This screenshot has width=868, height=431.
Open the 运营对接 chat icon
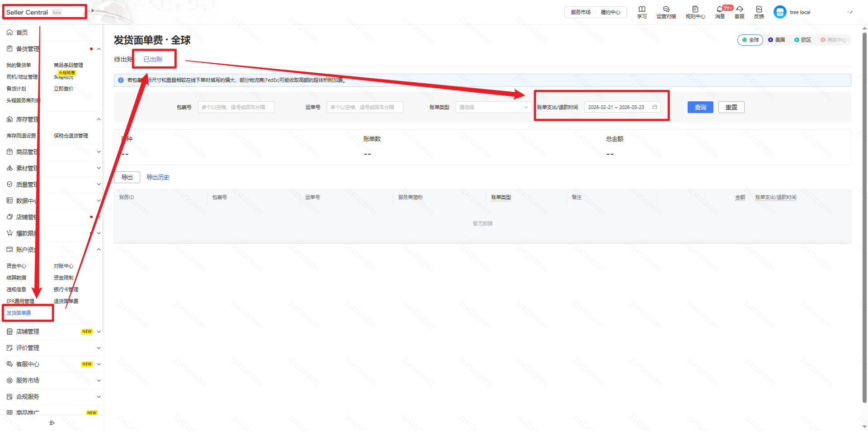(x=666, y=9)
